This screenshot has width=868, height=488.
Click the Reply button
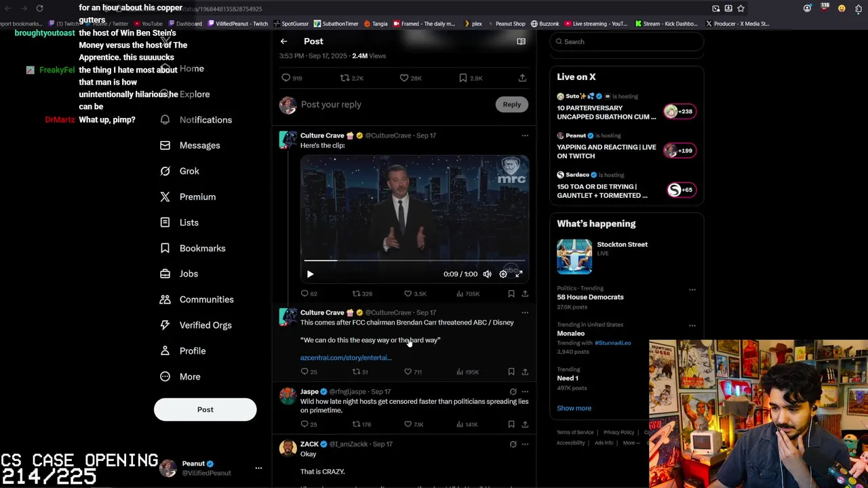click(x=512, y=104)
